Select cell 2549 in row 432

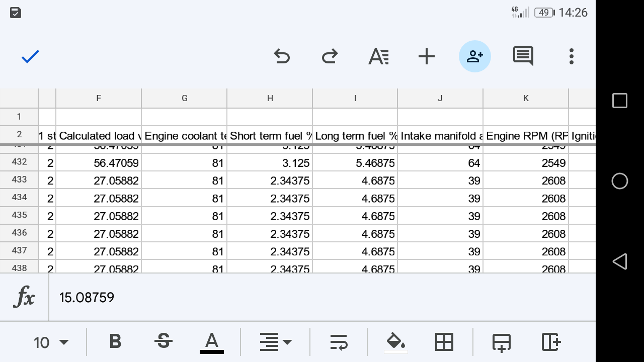(526, 163)
